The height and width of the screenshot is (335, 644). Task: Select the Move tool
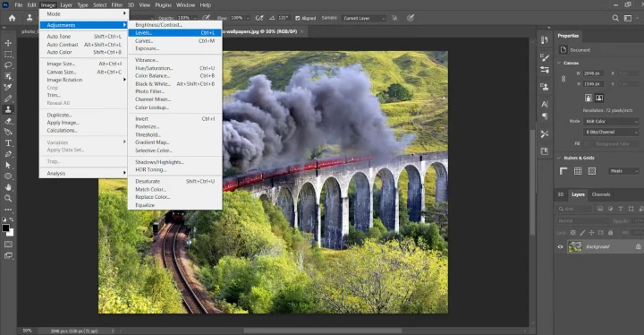click(8, 43)
